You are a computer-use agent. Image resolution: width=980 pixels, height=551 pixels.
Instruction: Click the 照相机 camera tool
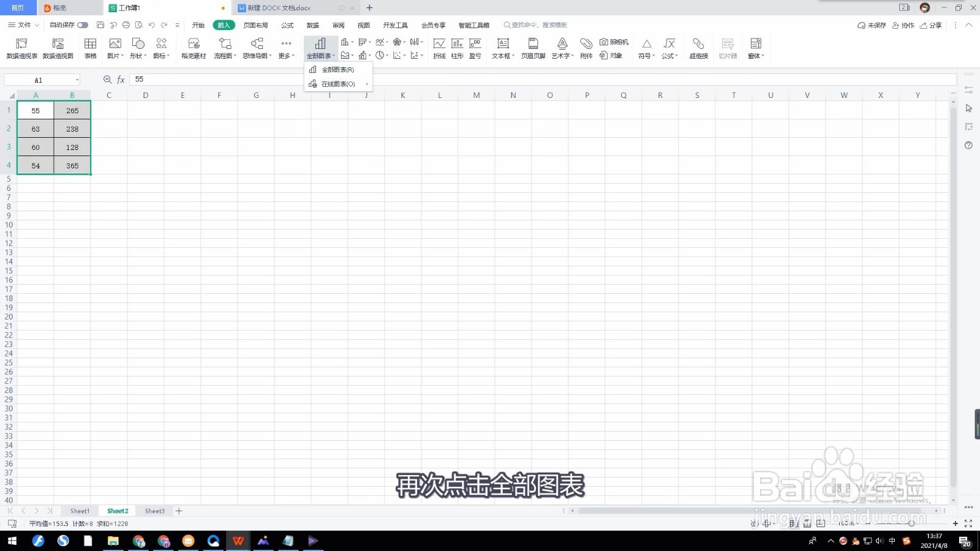point(614,42)
